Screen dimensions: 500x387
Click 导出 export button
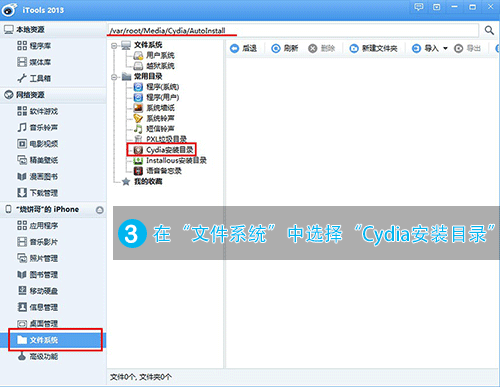[468, 49]
